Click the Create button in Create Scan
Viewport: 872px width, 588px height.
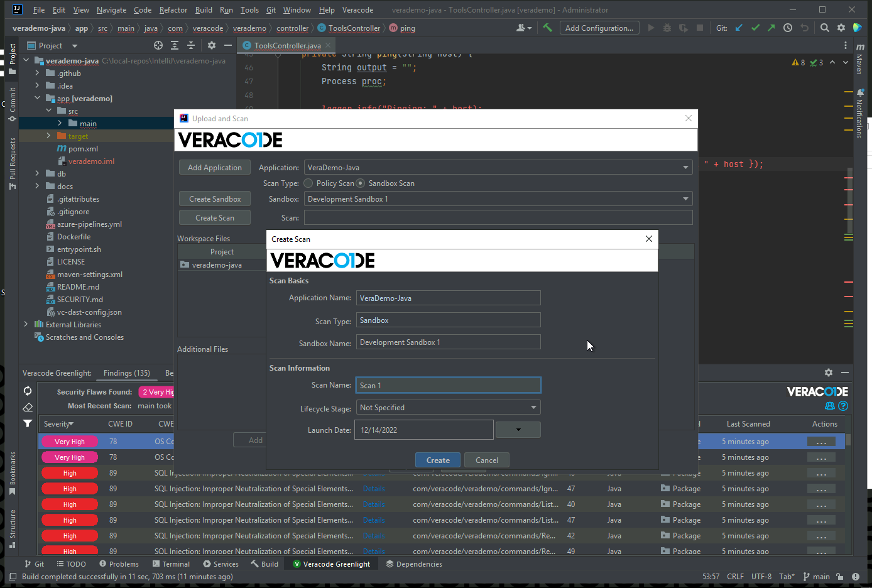[x=438, y=460]
